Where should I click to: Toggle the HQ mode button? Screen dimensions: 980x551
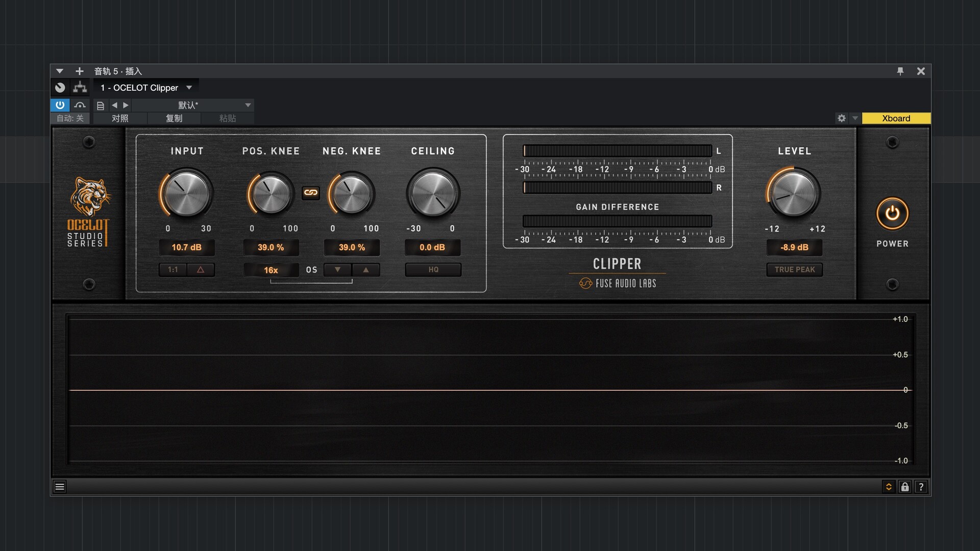coord(433,269)
